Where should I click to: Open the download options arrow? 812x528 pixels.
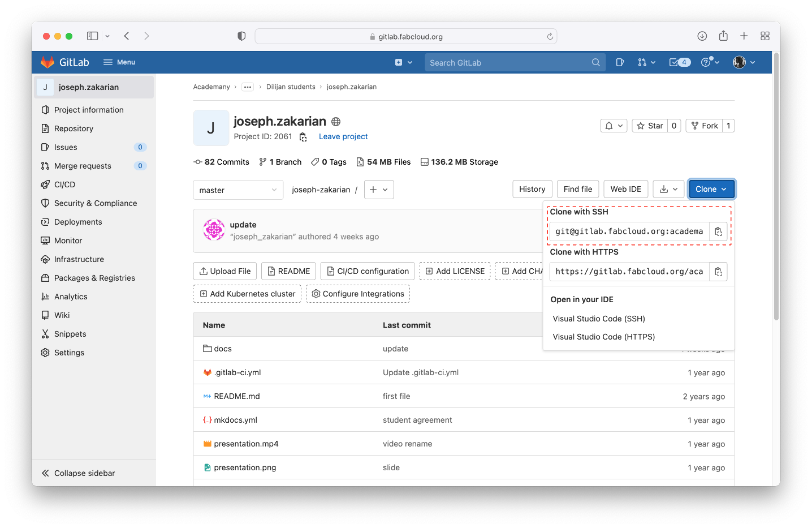pos(668,188)
